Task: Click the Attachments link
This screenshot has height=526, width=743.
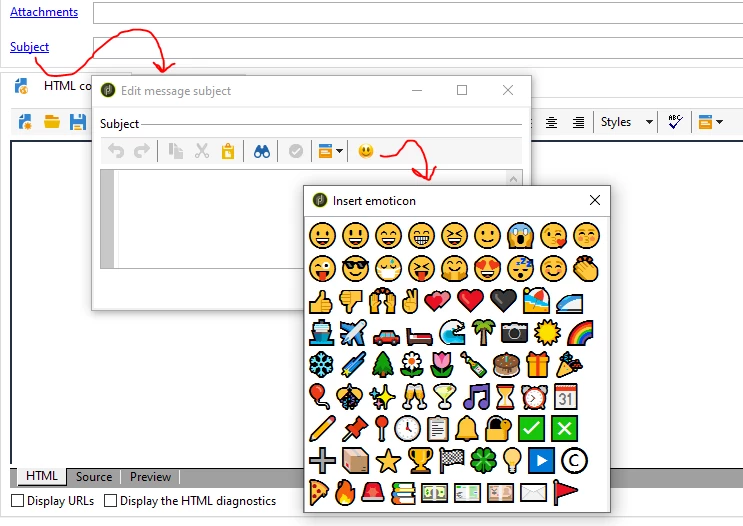Action: [44, 12]
